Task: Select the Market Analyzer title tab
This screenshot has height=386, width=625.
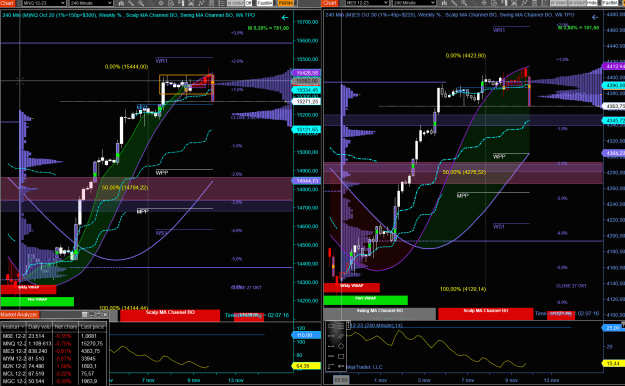Action: pos(19,315)
